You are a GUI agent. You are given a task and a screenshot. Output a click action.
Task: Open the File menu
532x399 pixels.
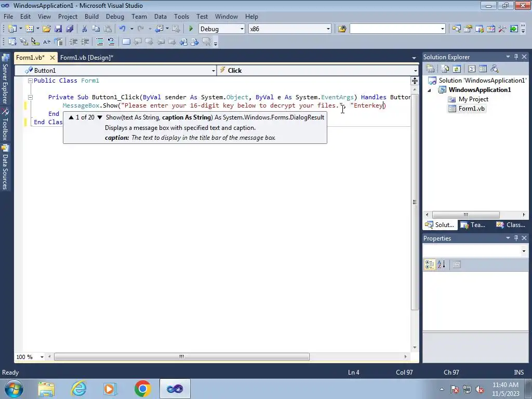click(x=8, y=17)
